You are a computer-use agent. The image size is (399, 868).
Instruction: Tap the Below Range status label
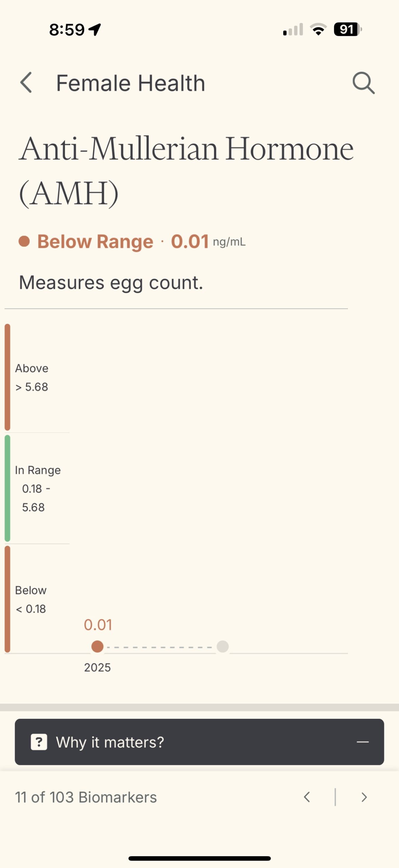[x=95, y=242]
